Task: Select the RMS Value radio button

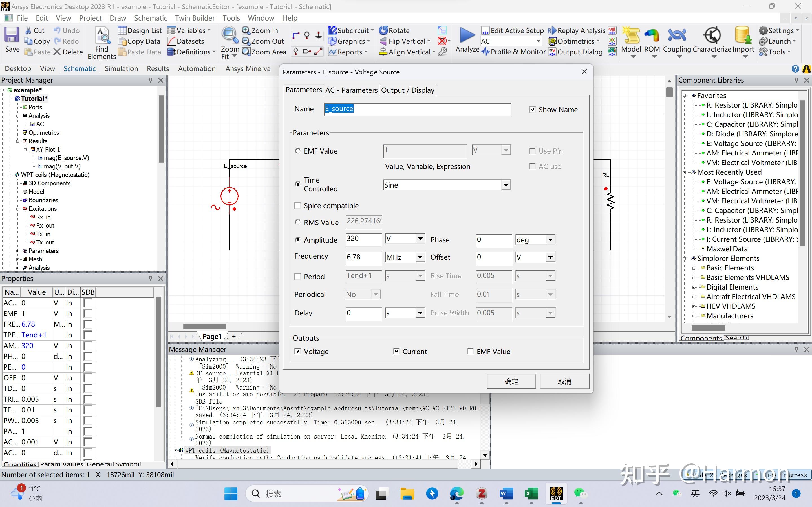Action: click(298, 222)
